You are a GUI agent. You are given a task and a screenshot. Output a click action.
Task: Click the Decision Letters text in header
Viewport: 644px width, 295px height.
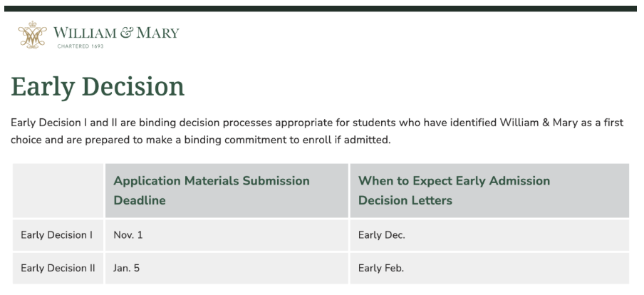click(x=405, y=200)
